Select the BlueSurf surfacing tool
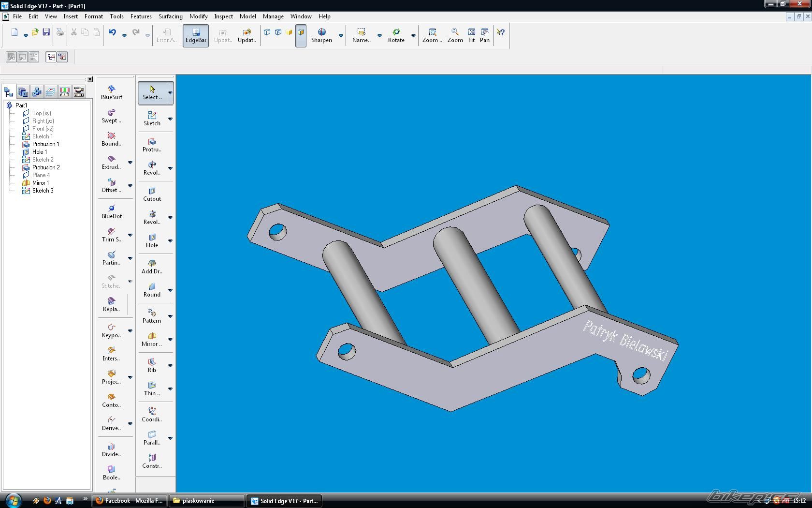812x508 pixels. (112, 91)
